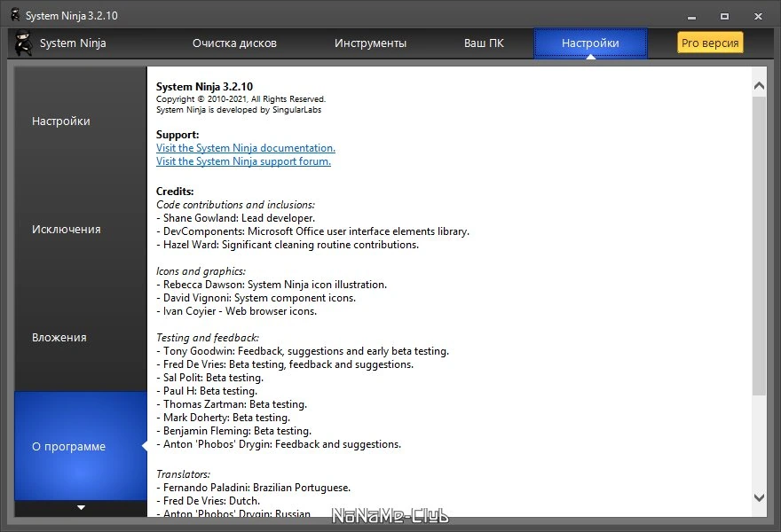
Task: Click the System Ninja 3.2.10 heading
Action: point(204,87)
